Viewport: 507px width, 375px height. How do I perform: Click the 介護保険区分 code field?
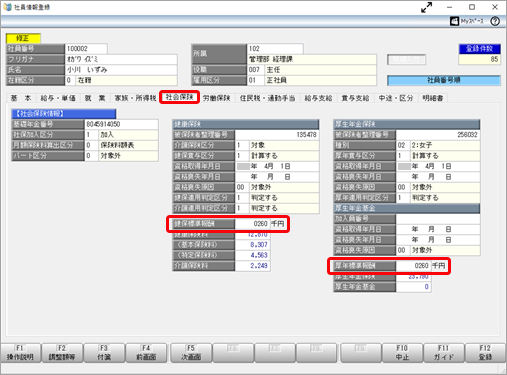(242, 145)
